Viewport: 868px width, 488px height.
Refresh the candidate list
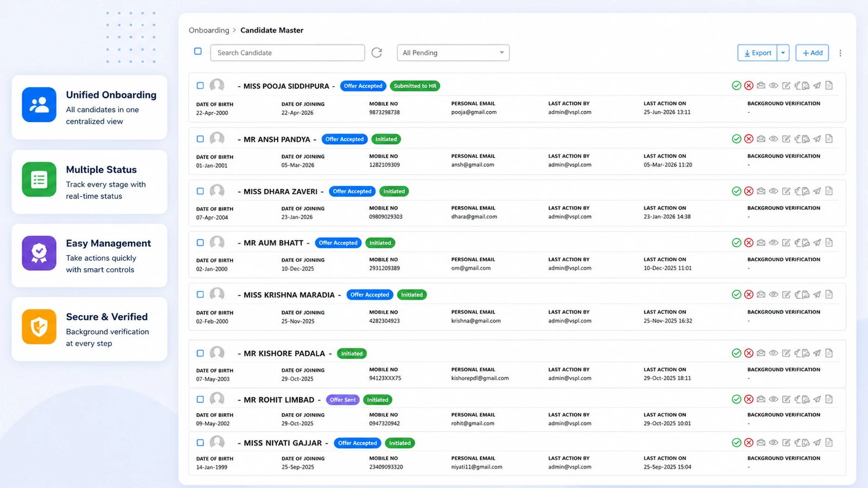[x=376, y=53]
